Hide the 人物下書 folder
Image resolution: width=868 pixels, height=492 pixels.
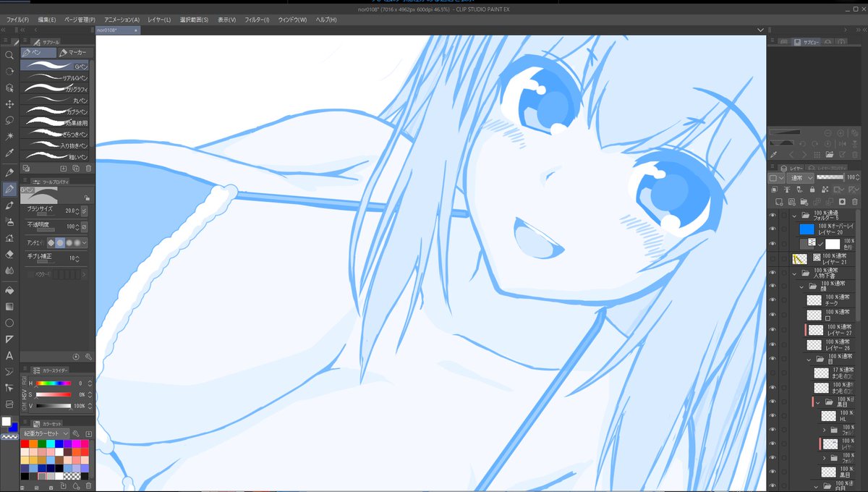[773, 273]
